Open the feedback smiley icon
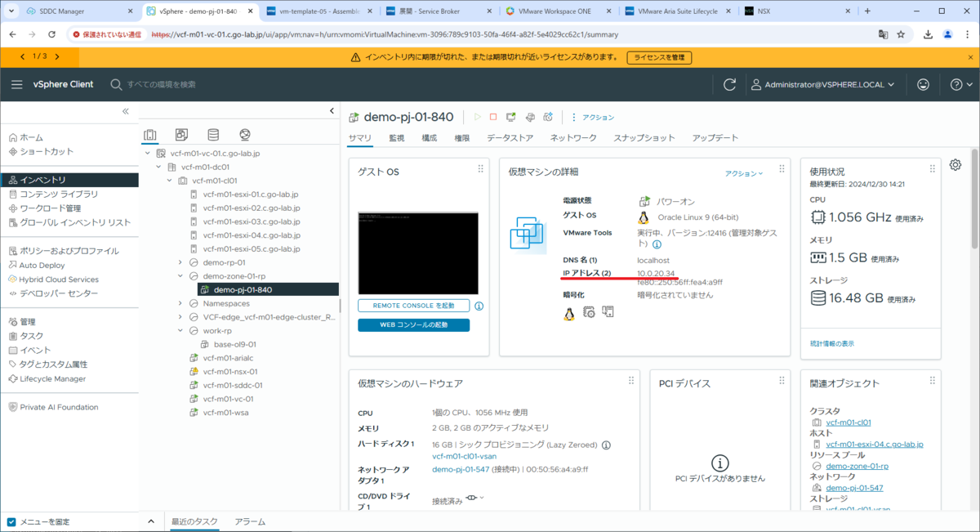980x532 pixels. pos(924,84)
